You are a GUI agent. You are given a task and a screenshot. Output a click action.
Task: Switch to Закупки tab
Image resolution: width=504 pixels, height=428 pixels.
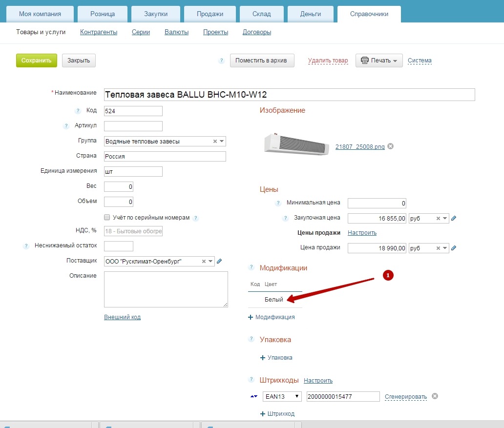(x=156, y=14)
